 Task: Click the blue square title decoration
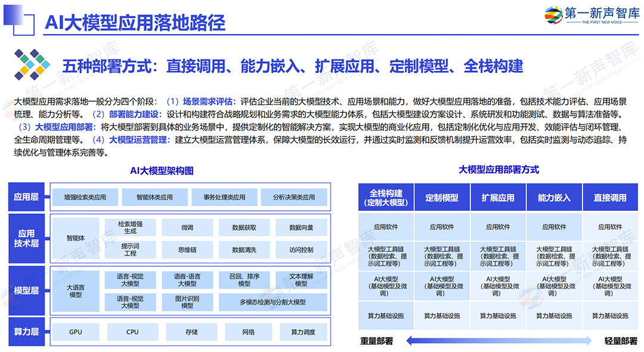pyautogui.click(x=18, y=20)
